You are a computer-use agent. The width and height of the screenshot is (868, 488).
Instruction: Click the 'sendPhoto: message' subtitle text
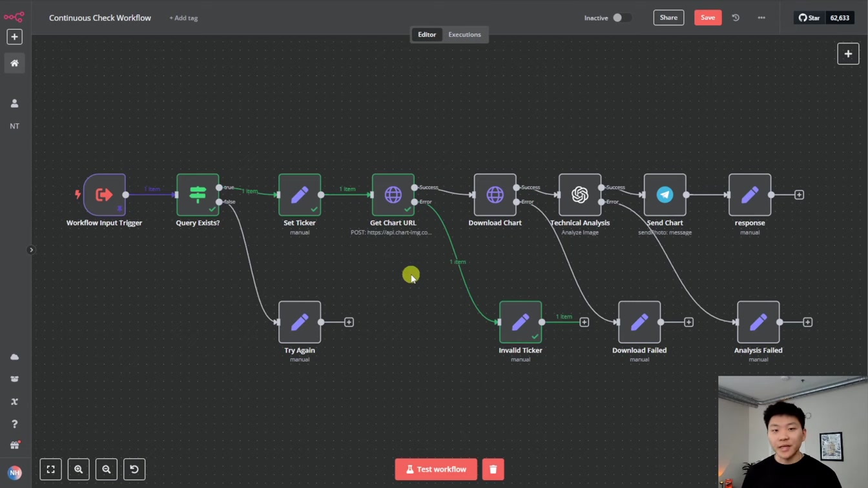click(665, 232)
